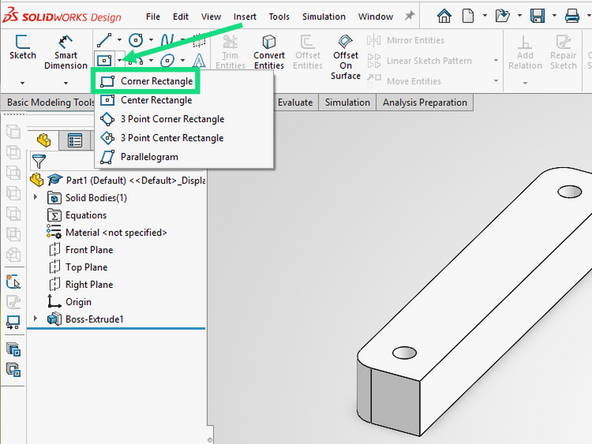Switch to Basic Modeling Tools tab
Screen dimensions: 592x444
pos(49,102)
